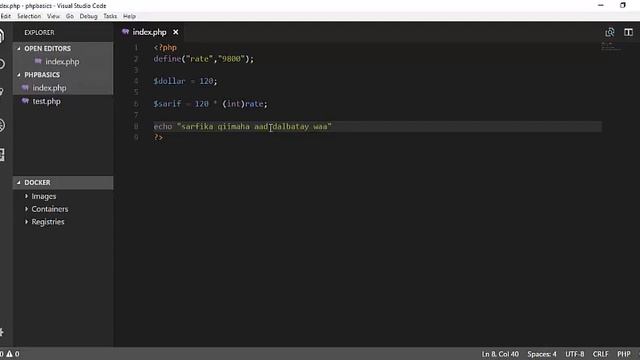Screen dimensions: 640x360
Task: Click the echo statement on line 8
Action: pyautogui.click(x=242, y=127)
